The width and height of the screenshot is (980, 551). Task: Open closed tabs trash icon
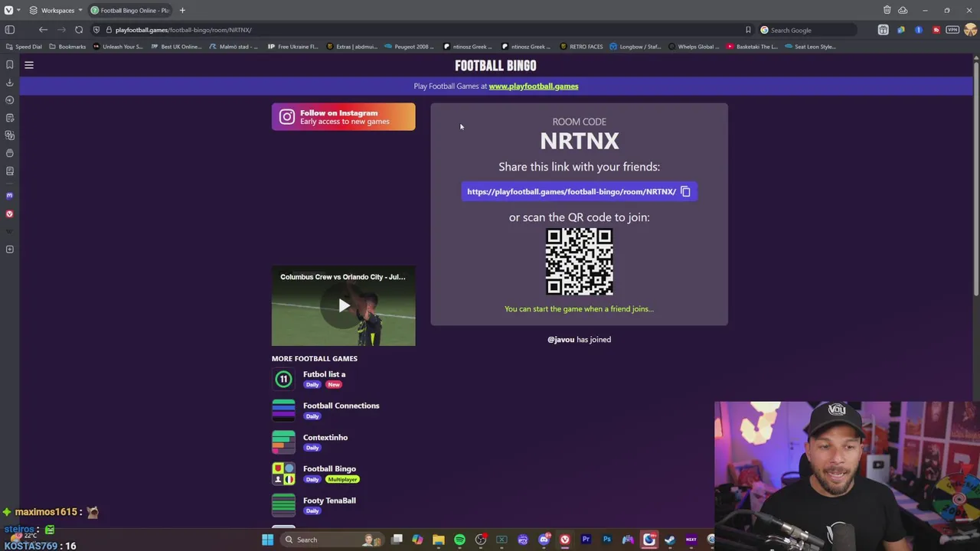887,10
